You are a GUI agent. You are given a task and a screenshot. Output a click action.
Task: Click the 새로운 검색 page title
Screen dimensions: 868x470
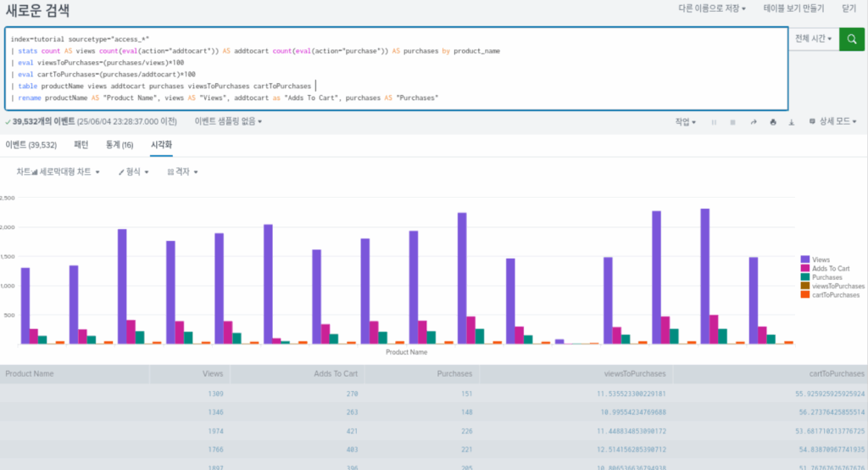pos(37,10)
